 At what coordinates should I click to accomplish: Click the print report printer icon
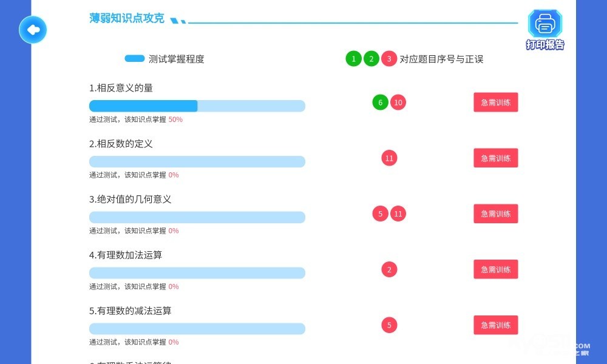tap(544, 24)
